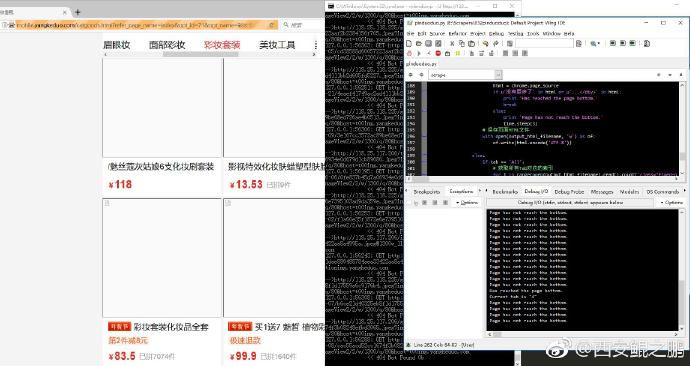690x366 pixels.
Task: Select the 面部彩妆 category tab in browser
Action: (167, 45)
